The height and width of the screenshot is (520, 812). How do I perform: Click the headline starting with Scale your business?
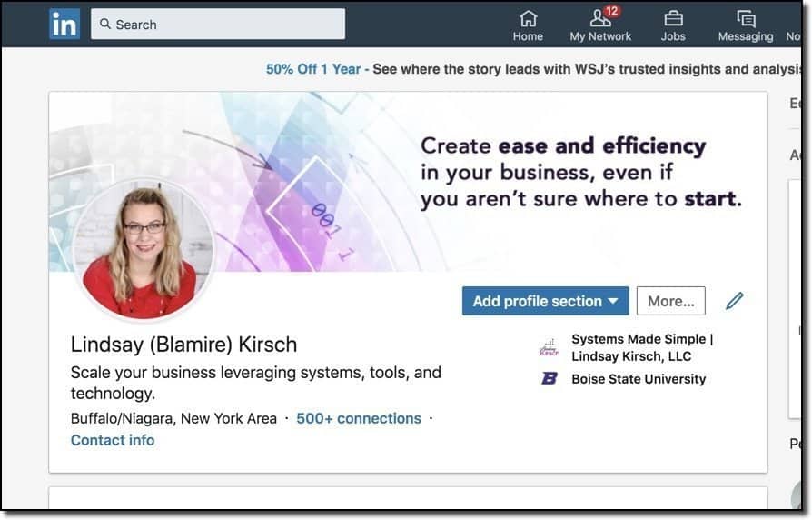point(256,383)
